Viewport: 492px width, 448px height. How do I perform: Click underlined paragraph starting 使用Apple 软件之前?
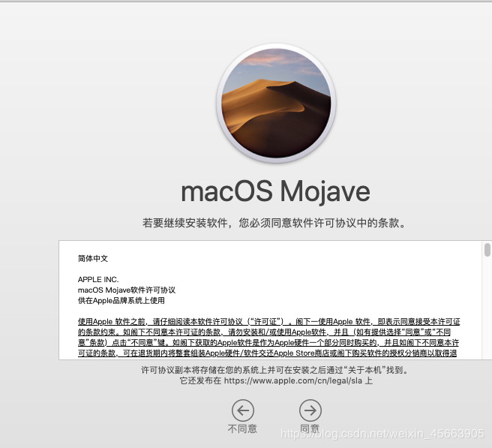pyautogui.click(x=268, y=337)
